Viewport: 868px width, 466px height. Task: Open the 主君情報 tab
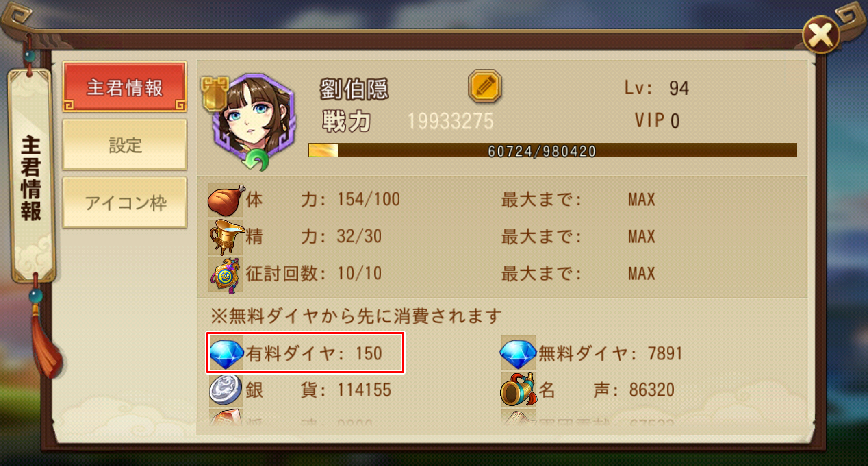pos(125,87)
